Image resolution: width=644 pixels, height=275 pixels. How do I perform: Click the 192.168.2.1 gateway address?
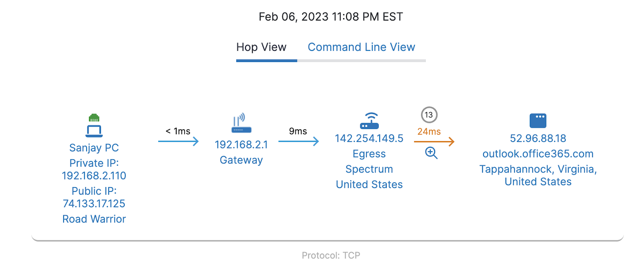241,145
